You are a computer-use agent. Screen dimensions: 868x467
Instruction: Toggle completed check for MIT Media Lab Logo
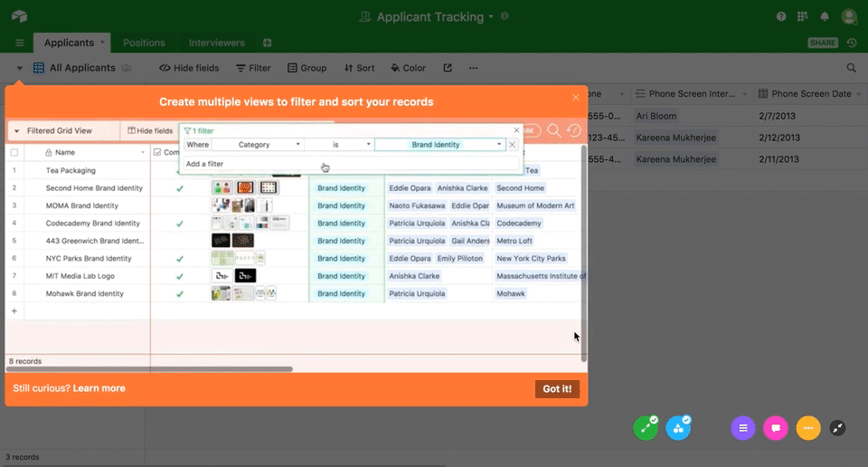click(x=180, y=276)
